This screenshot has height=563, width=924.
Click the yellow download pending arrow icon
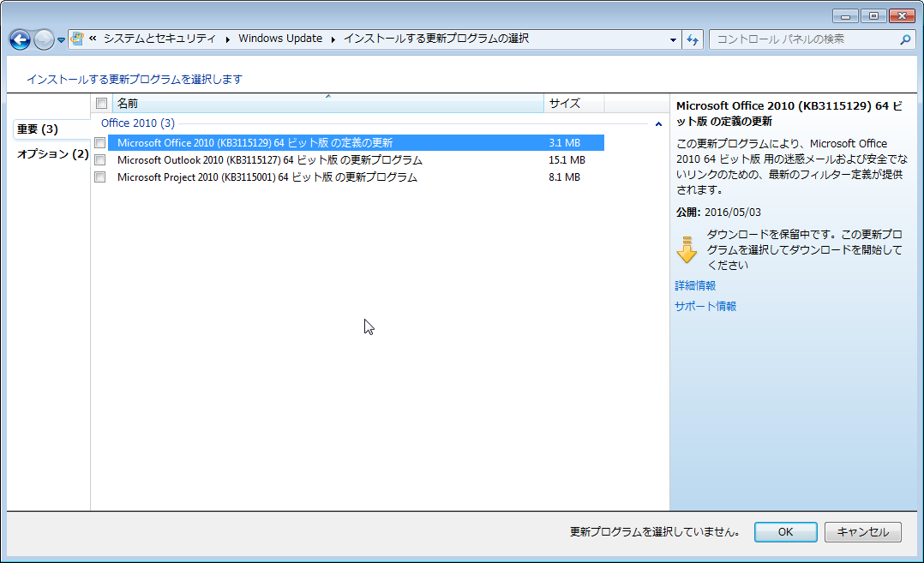(687, 249)
